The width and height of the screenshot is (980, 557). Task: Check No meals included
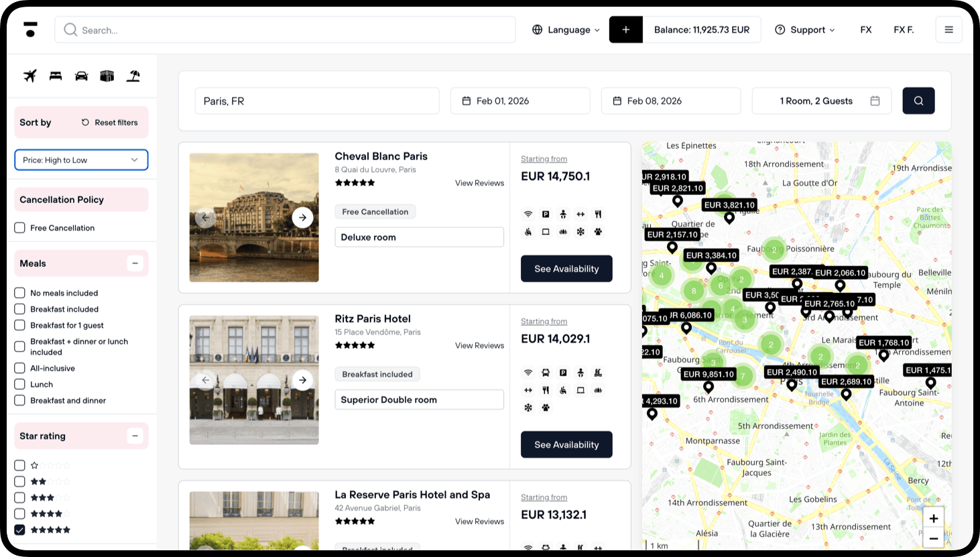tap(20, 293)
